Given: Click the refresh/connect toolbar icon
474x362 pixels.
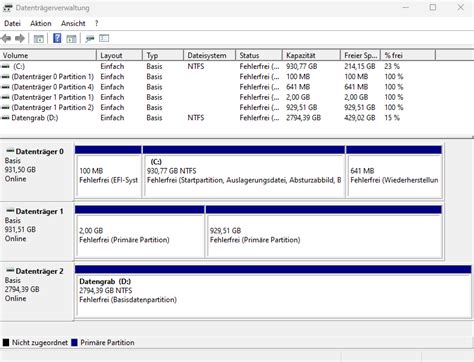Looking at the screenshot, I should click(89, 39).
